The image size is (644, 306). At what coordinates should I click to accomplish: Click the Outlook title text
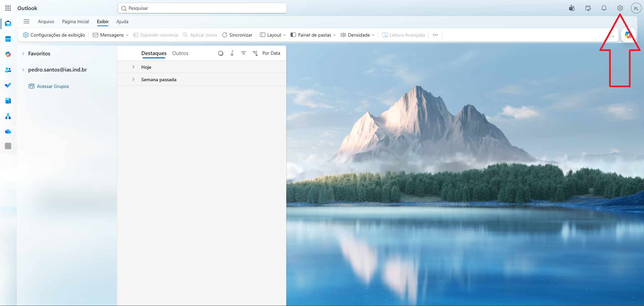pos(27,8)
